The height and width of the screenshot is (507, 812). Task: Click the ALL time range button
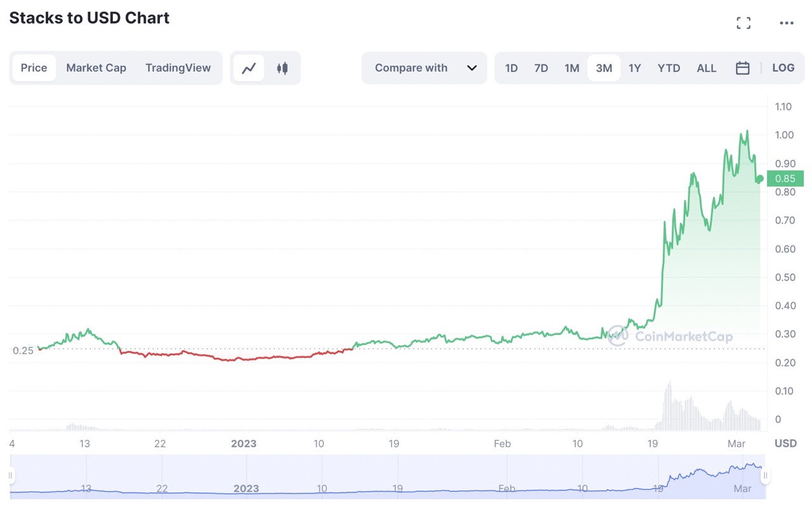tap(706, 68)
